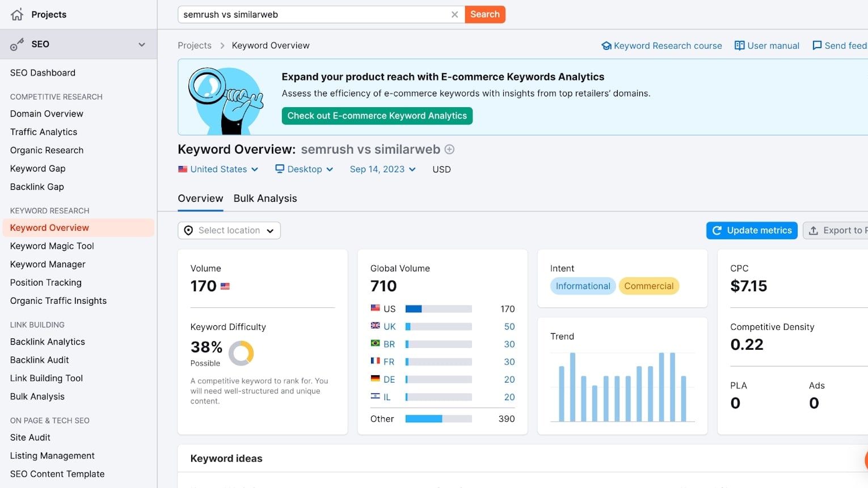
Task: Click the Informational intent tag
Action: click(583, 286)
